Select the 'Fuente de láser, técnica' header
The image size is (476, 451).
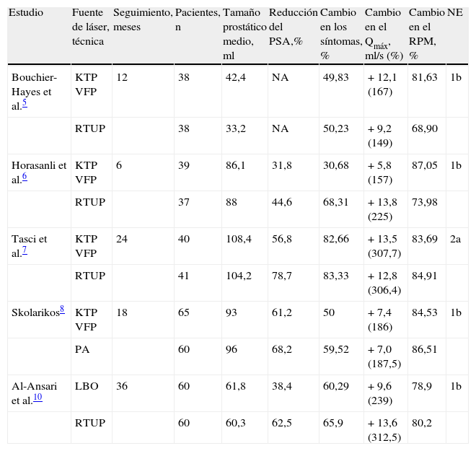pos(89,27)
